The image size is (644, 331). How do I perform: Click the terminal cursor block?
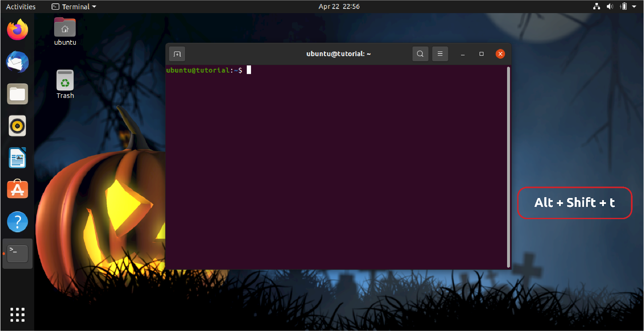tap(249, 70)
